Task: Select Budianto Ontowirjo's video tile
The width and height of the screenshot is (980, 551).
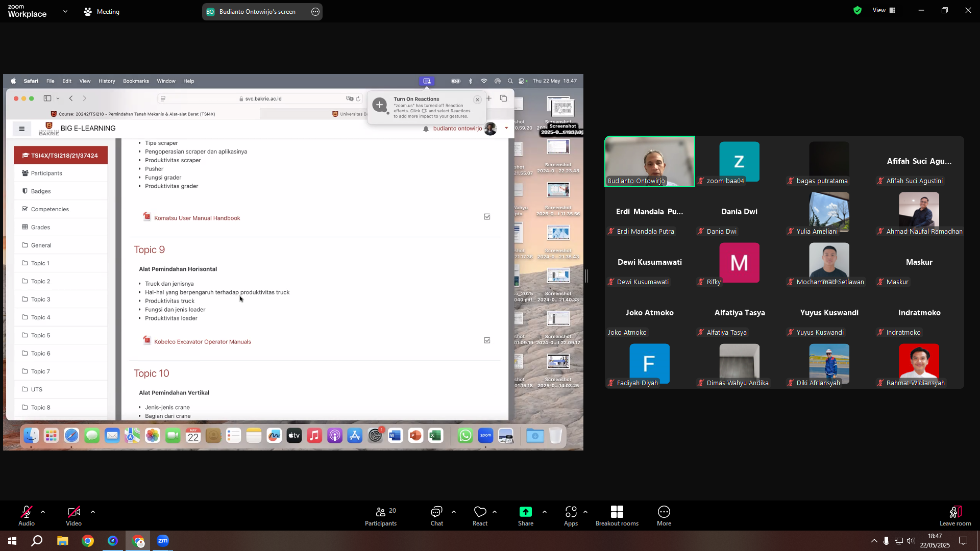Action: coord(650,161)
